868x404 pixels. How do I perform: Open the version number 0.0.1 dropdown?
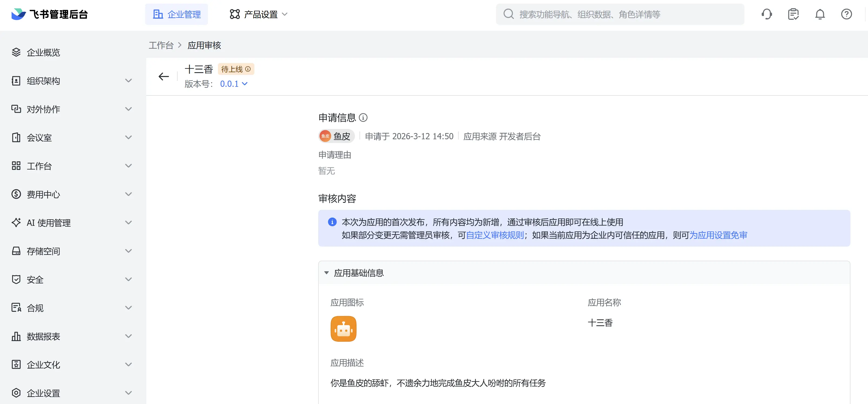pyautogui.click(x=234, y=84)
